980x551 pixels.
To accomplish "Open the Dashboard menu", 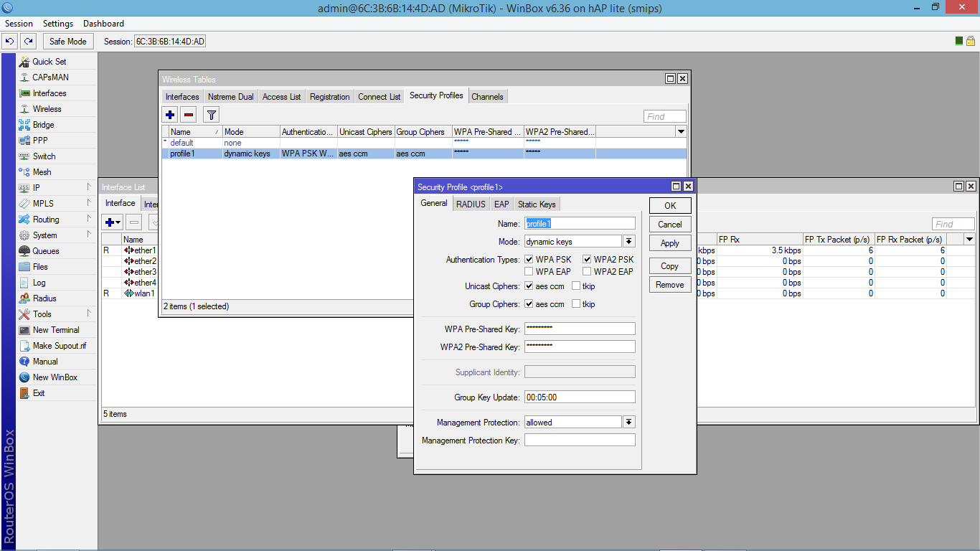I will coord(103,24).
